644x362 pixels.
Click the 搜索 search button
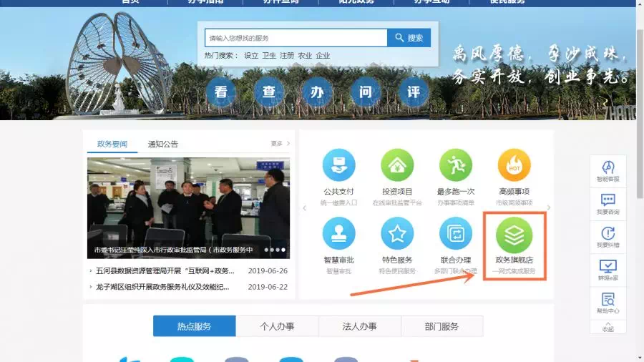coord(409,38)
